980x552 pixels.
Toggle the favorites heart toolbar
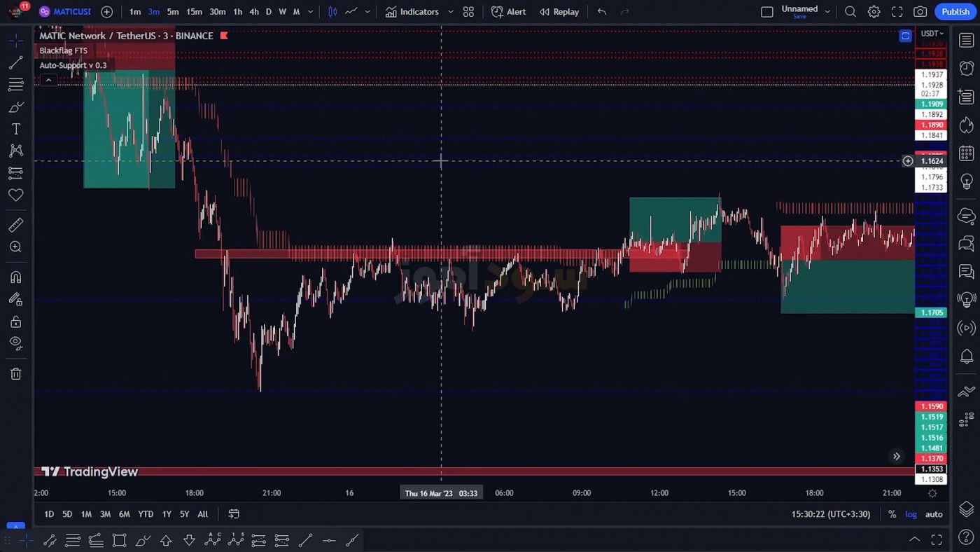15,195
